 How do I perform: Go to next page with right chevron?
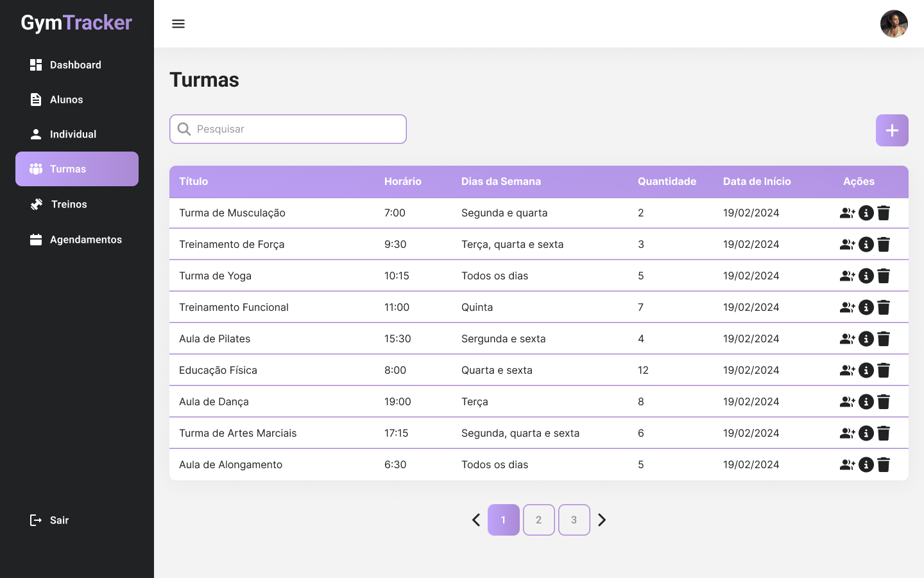[x=602, y=520]
